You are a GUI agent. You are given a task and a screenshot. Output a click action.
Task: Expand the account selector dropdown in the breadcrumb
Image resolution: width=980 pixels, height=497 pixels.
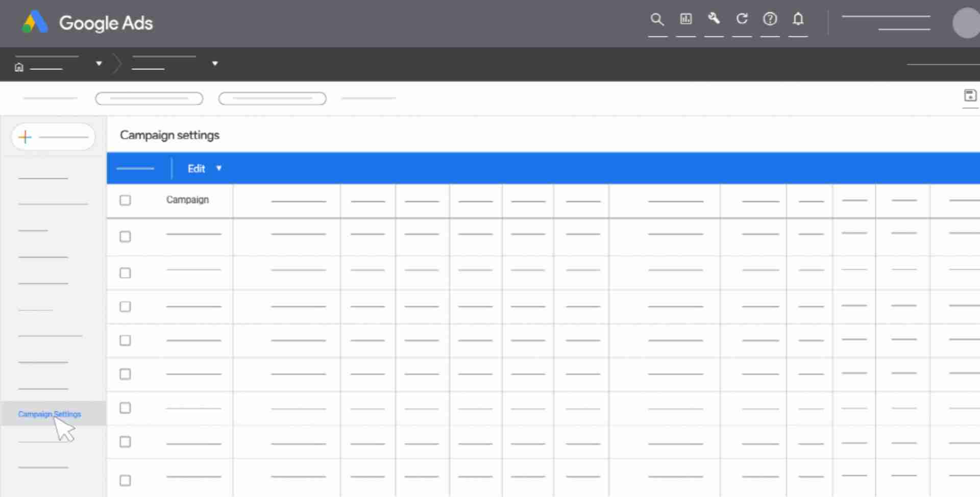(99, 63)
